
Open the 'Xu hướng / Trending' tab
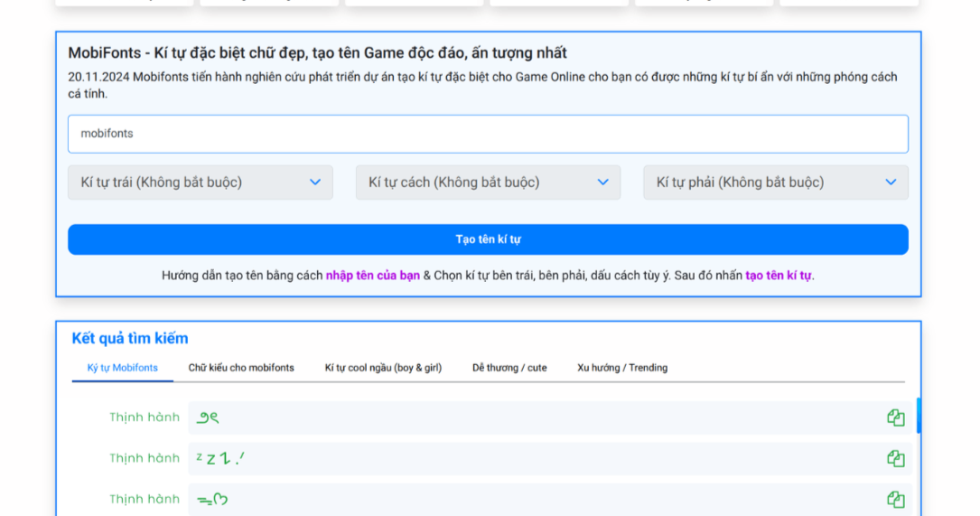[622, 368]
